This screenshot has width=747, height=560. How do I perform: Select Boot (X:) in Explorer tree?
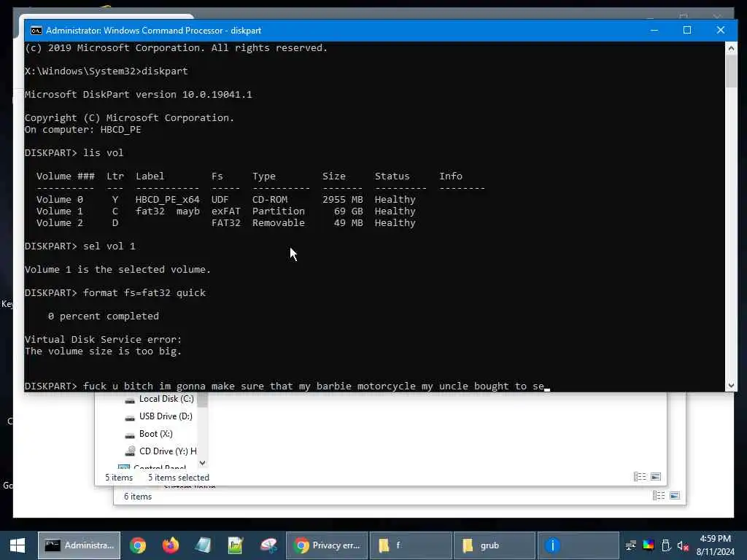[x=156, y=434]
